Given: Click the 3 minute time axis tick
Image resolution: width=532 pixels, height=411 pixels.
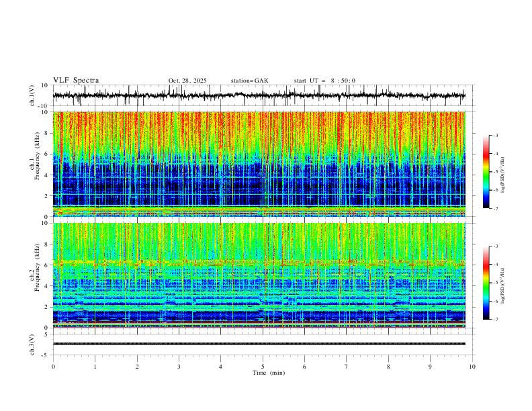Looking at the screenshot, I should [179, 367].
